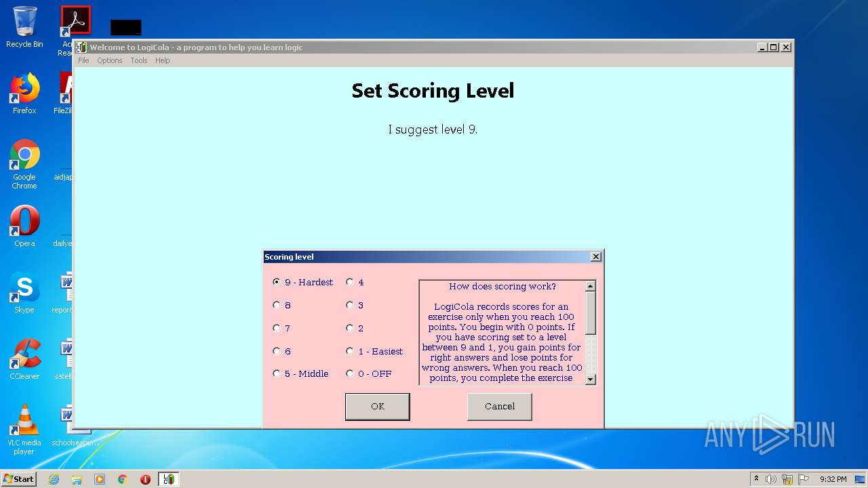The width and height of the screenshot is (868, 488).
Task: Open the Options menu in LogiCola
Action: (x=110, y=60)
